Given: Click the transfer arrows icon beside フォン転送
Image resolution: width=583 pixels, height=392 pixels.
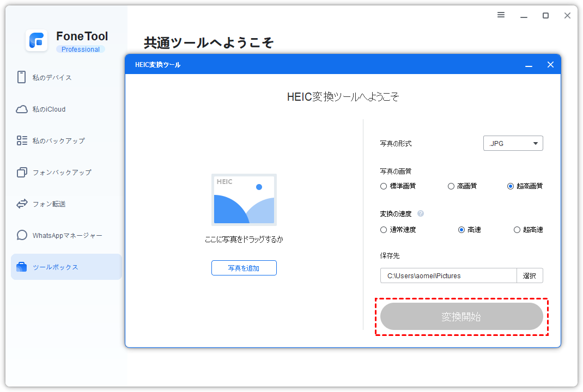Looking at the screenshot, I should pyautogui.click(x=22, y=204).
